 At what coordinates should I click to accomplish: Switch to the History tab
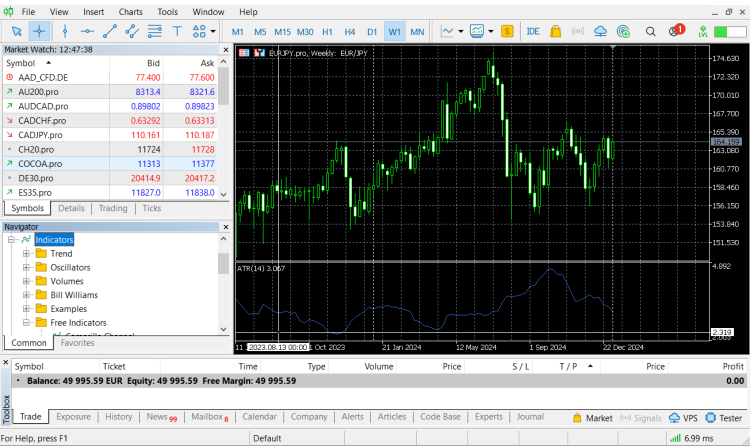118,416
